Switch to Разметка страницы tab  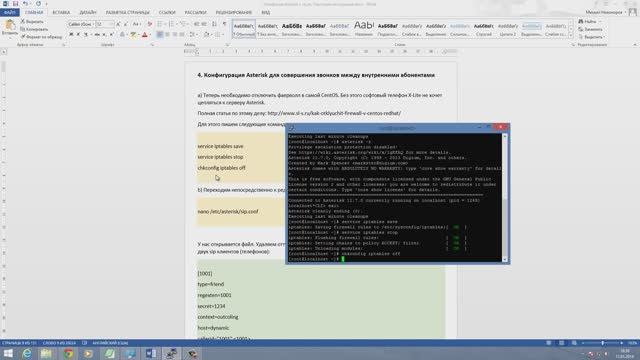(127, 12)
